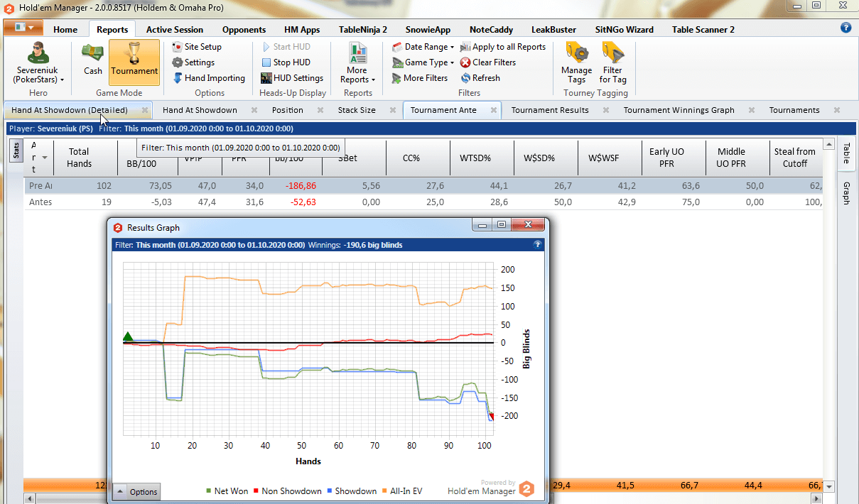Toggle the Net Won legend series
Image resolution: width=859 pixels, height=504 pixels.
[x=226, y=491]
